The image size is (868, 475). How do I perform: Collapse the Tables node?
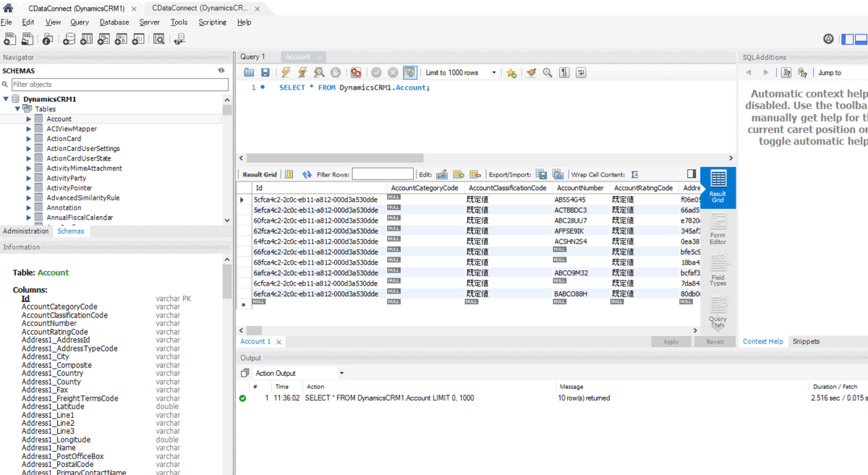[x=17, y=109]
